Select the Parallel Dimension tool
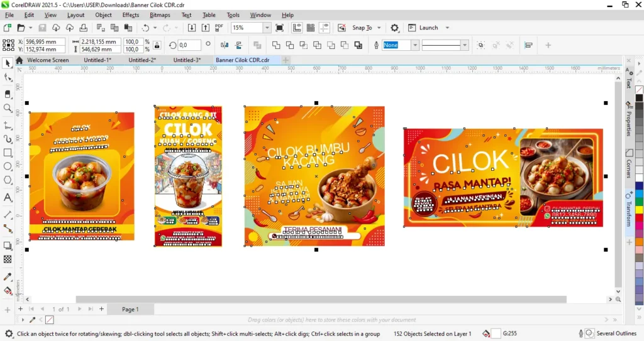 pos(8,215)
